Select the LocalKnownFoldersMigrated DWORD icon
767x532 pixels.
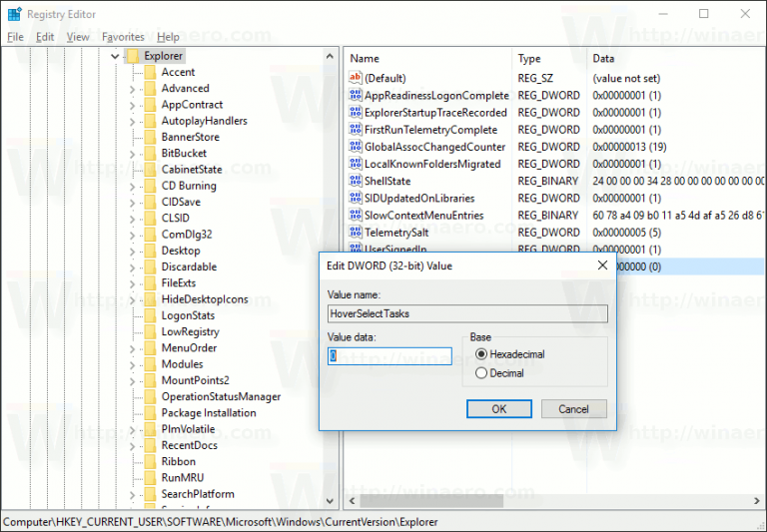356,164
